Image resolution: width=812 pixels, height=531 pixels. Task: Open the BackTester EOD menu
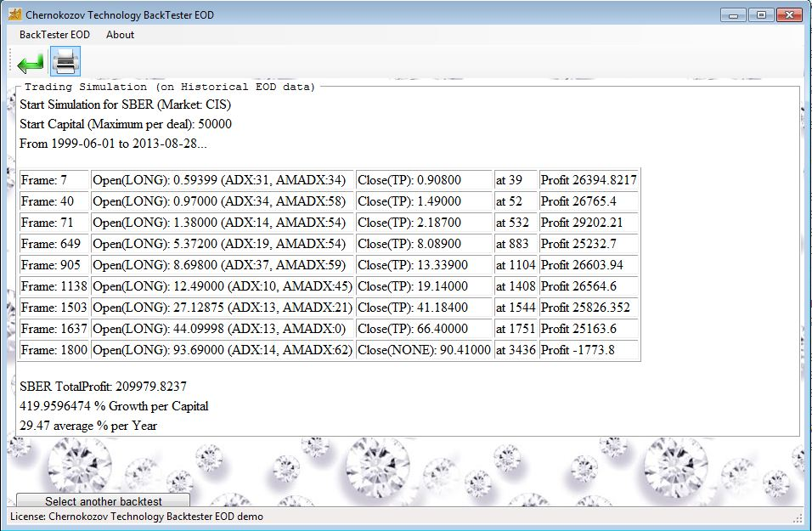point(54,35)
